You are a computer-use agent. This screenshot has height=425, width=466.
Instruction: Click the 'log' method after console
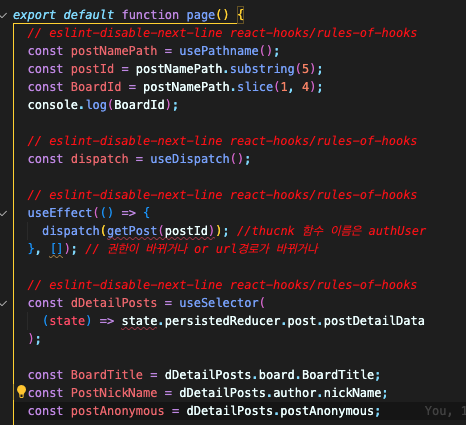(x=96, y=105)
